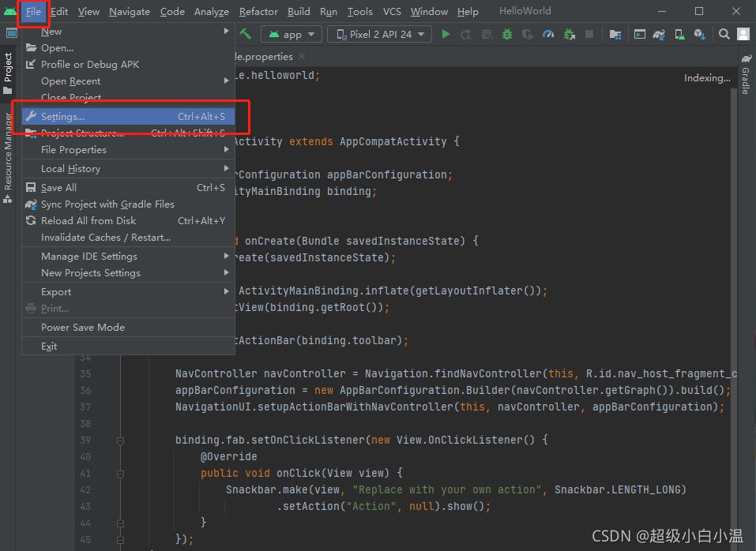Open the Analyze menu

(x=211, y=12)
